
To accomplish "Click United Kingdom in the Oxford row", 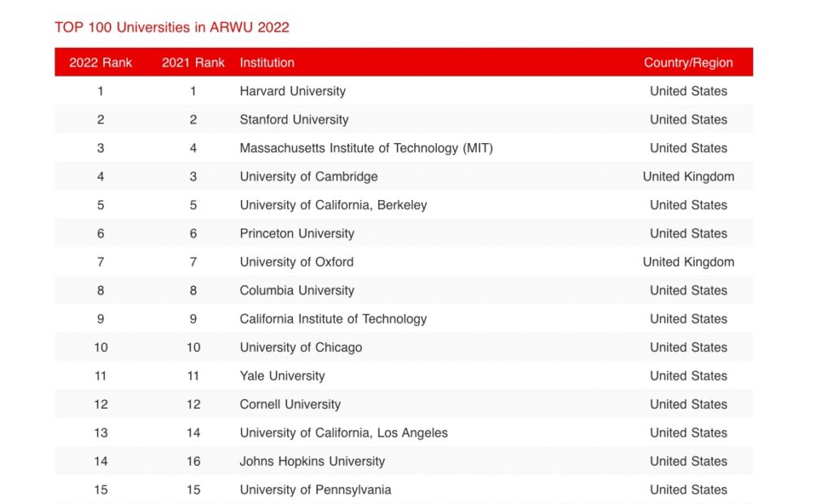I will (688, 262).
